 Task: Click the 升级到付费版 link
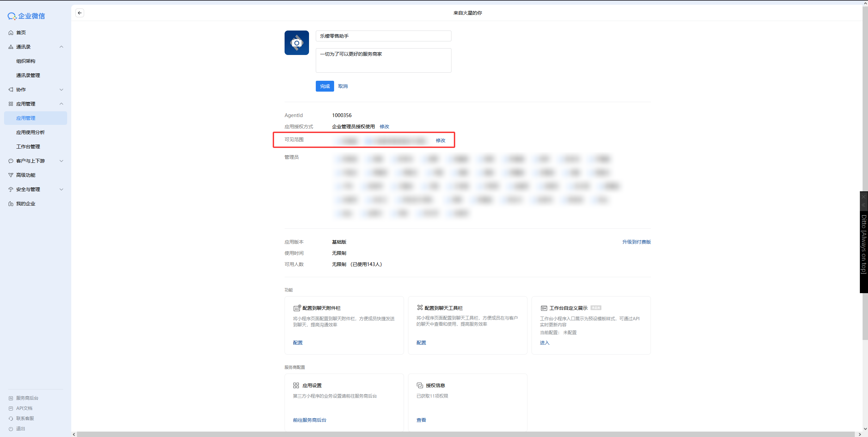636,242
